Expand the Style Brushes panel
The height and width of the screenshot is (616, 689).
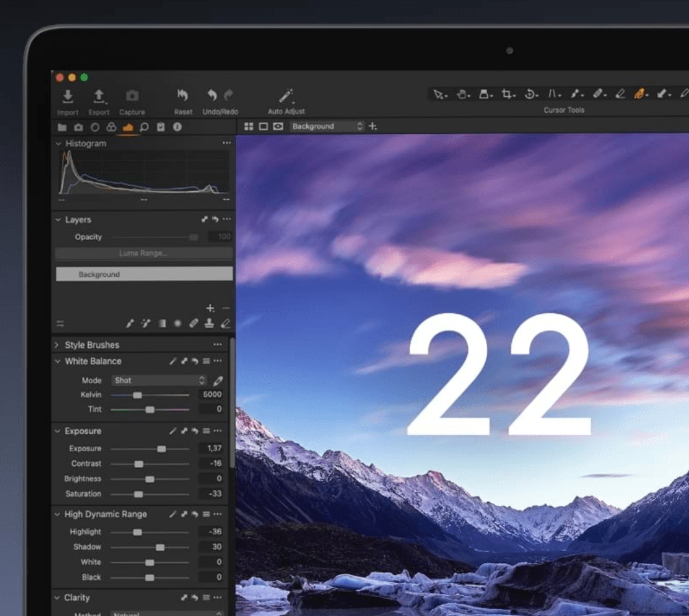(56, 345)
